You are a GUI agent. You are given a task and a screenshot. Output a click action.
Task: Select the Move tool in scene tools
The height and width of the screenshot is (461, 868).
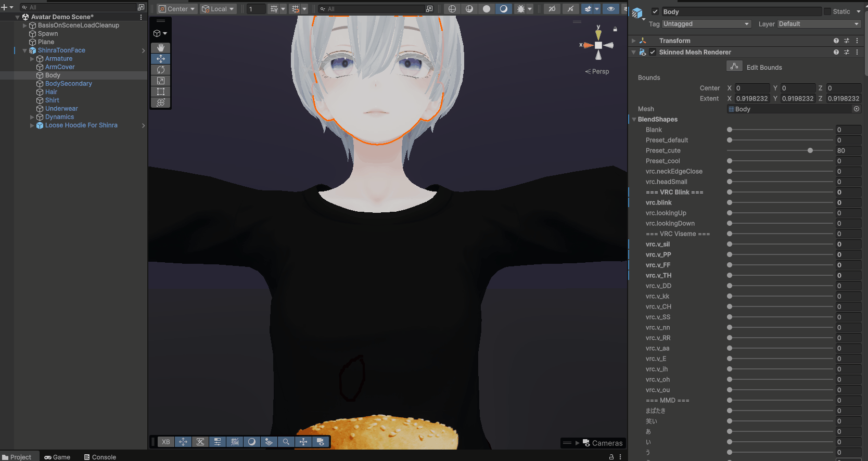161,59
